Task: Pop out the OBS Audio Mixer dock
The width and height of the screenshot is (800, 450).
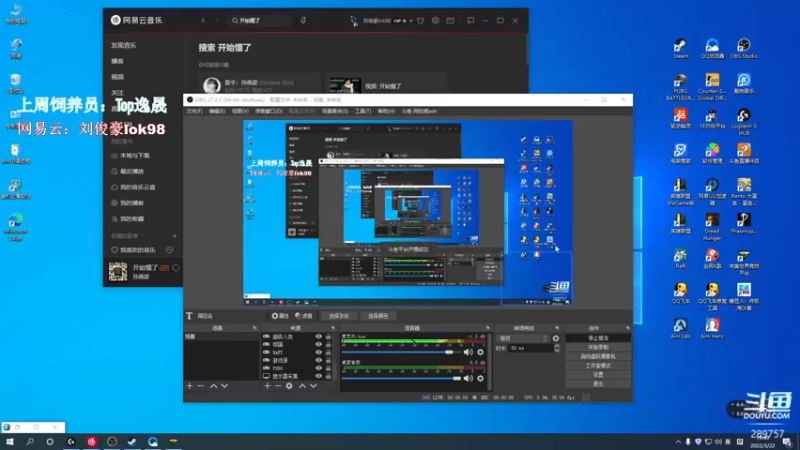Action: coord(487,328)
